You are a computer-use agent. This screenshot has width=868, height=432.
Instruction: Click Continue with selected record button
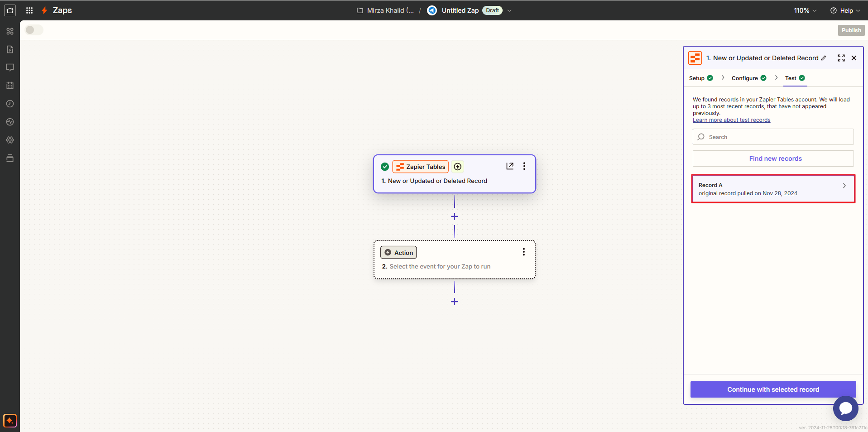click(x=773, y=389)
